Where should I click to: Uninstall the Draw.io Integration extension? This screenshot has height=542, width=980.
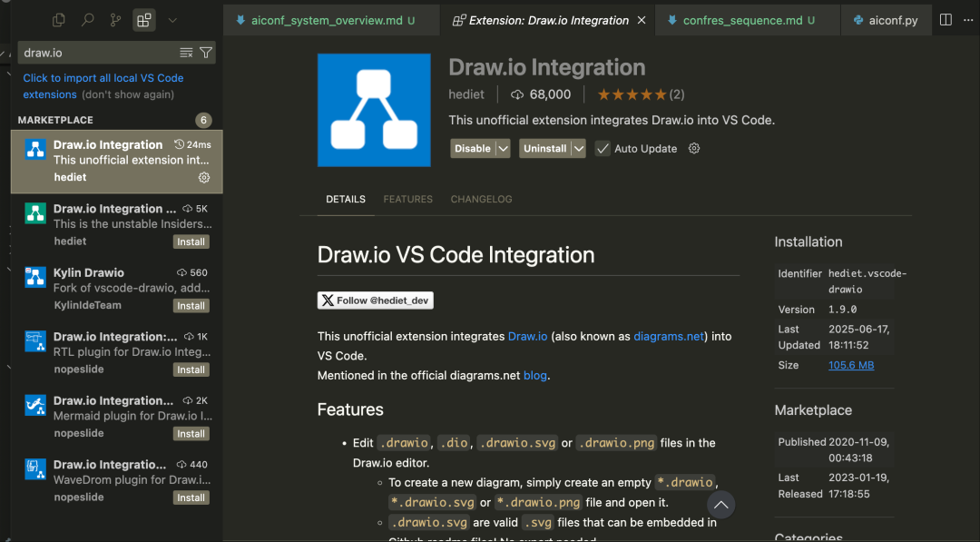coord(545,148)
